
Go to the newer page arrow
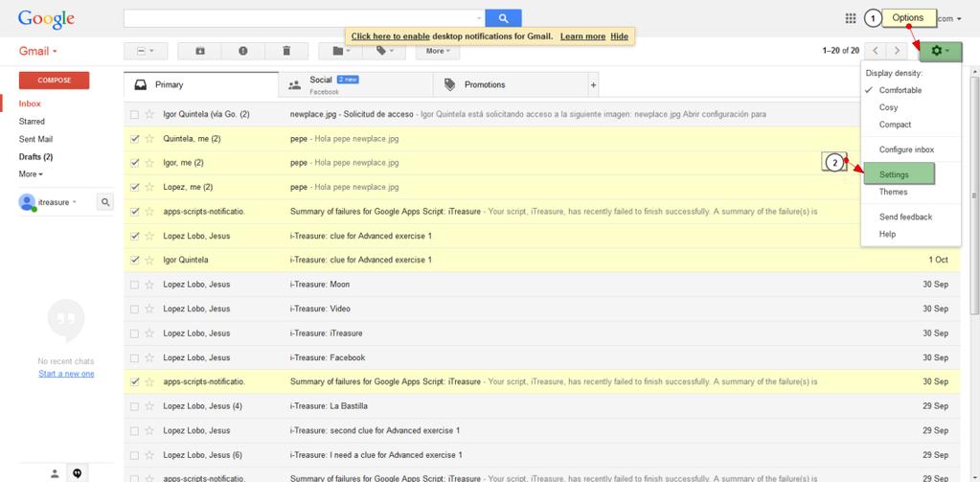[x=877, y=51]
